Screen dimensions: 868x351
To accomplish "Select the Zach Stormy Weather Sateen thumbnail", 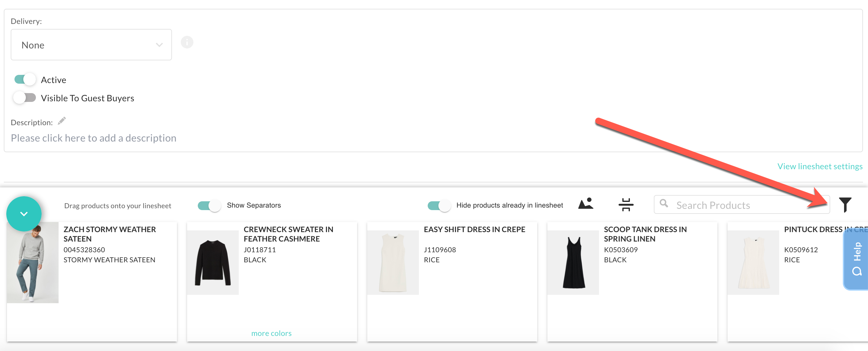I will [33, 263].
